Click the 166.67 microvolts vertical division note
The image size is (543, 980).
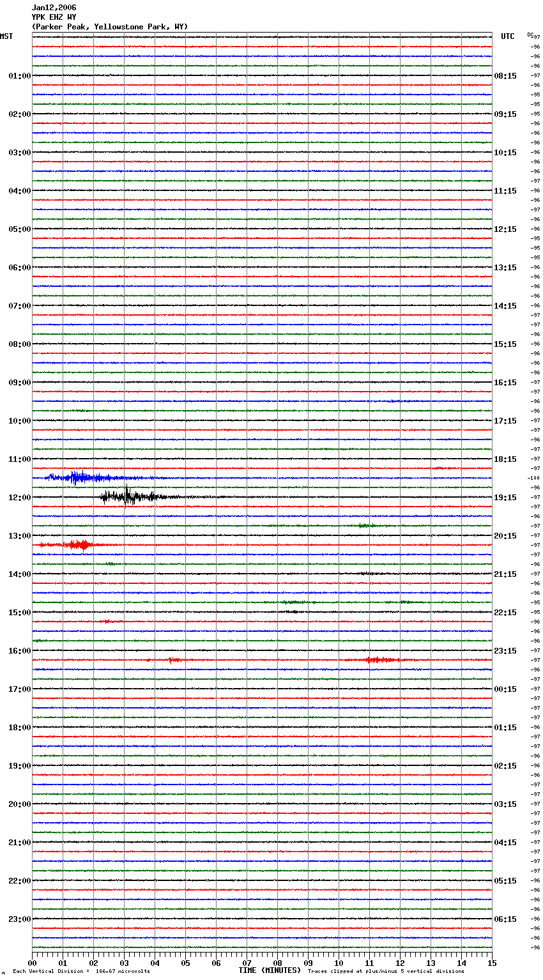(x=81, y=972)
